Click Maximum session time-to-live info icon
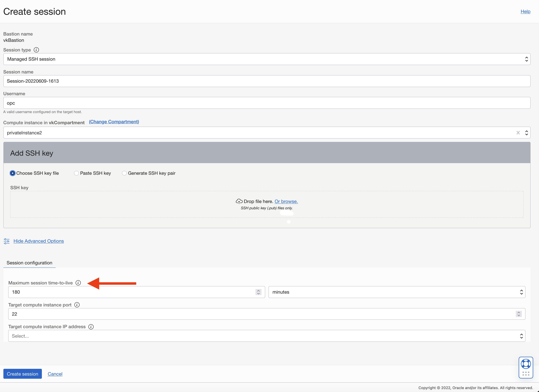This screenshot has width=539, height=392. (x=78, y=283)
